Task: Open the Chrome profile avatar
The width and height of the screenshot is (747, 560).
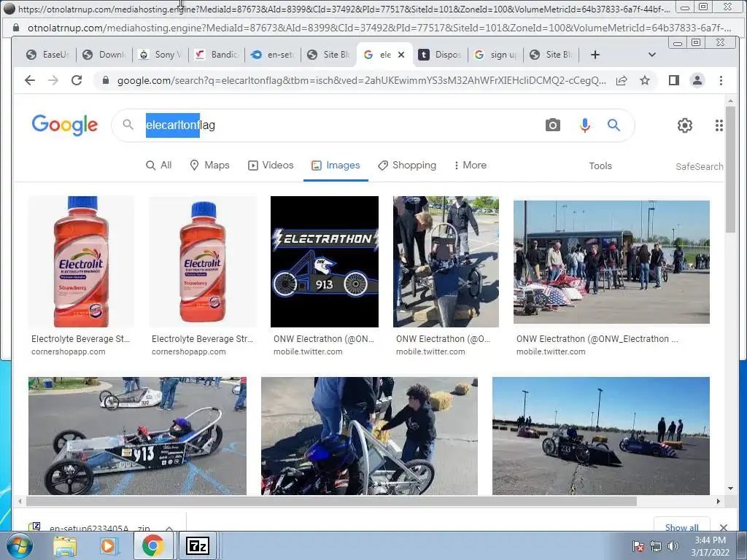Action: (x=697, y=80)
